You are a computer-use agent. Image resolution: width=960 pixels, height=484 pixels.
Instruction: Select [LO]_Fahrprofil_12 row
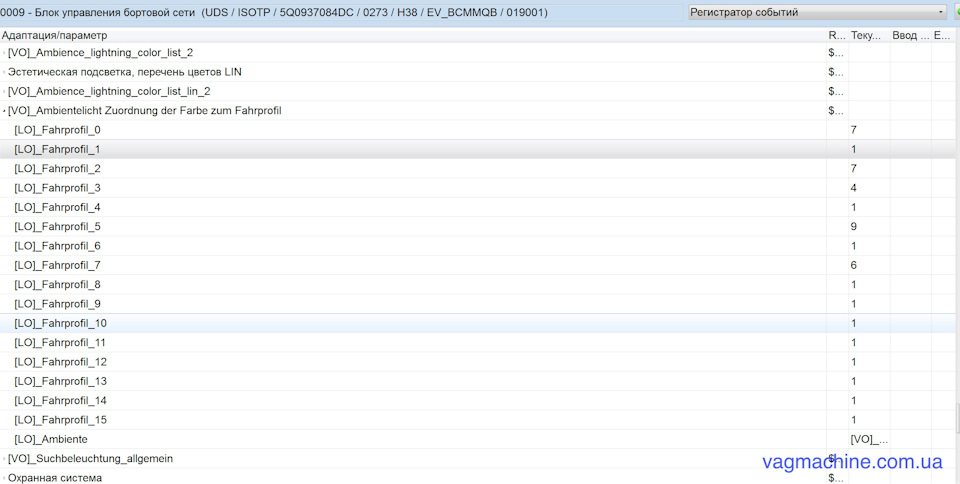click(478, 362)
